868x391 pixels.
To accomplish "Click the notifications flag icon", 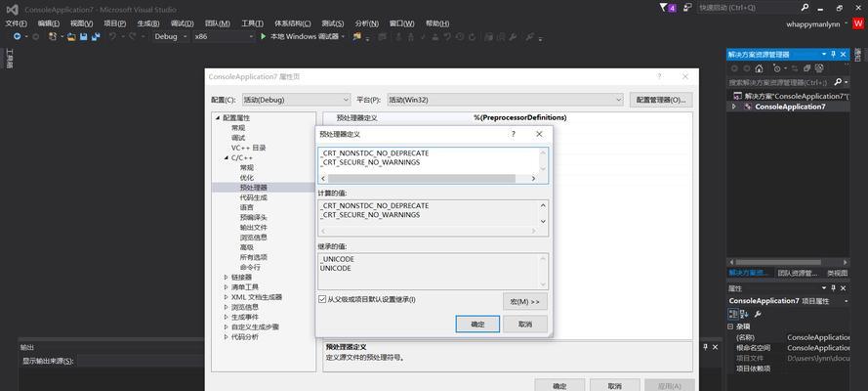I will click(663, 8).
